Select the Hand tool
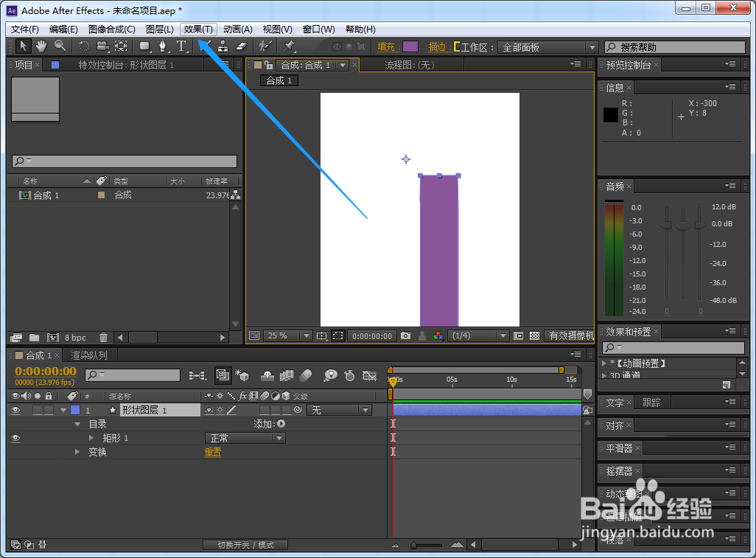 coord(41,46)
